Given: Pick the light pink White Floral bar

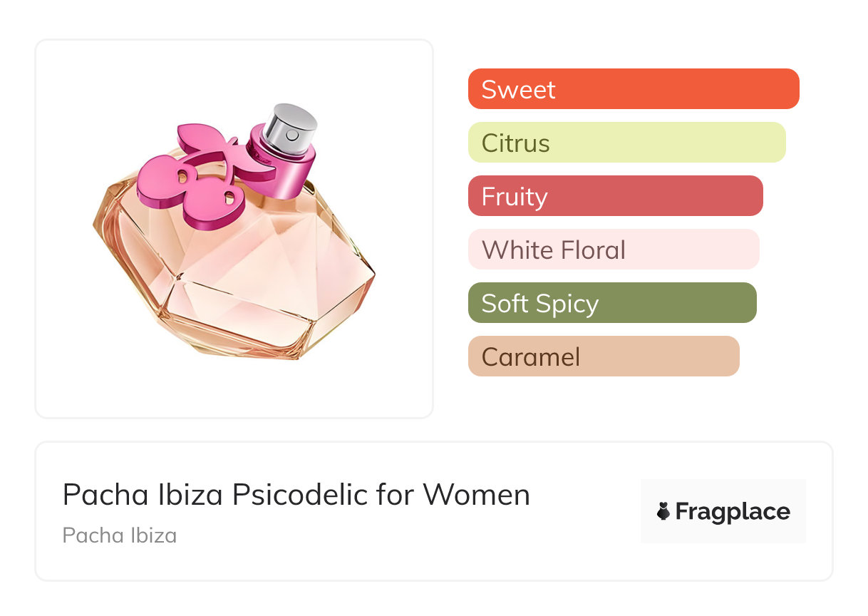Looking at the screenshot, I should coord(614,250).
